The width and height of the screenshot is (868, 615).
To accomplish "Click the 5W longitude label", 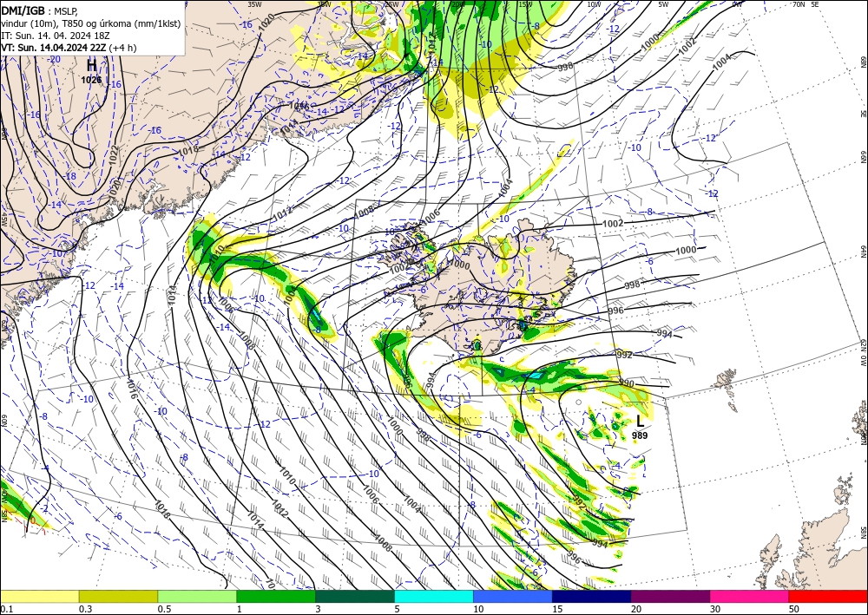I will 663,4.
